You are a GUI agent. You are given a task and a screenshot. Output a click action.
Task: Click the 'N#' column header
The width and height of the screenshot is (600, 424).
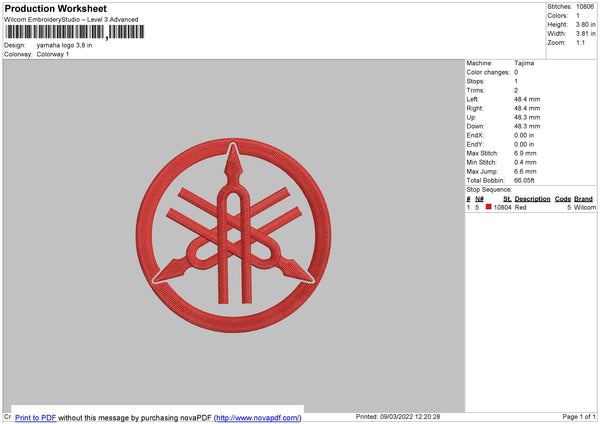[x=479, y=199]
